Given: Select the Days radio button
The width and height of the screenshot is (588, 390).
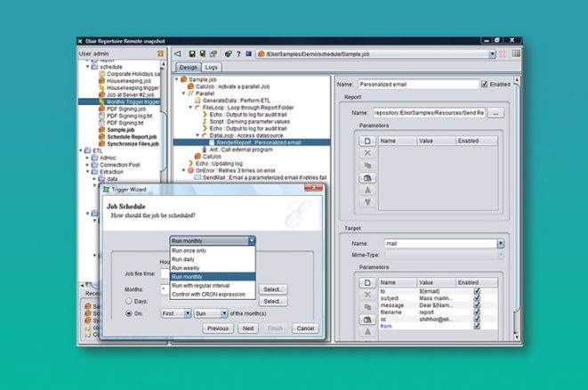Looking at the screenshot, I should coord(130,301).
